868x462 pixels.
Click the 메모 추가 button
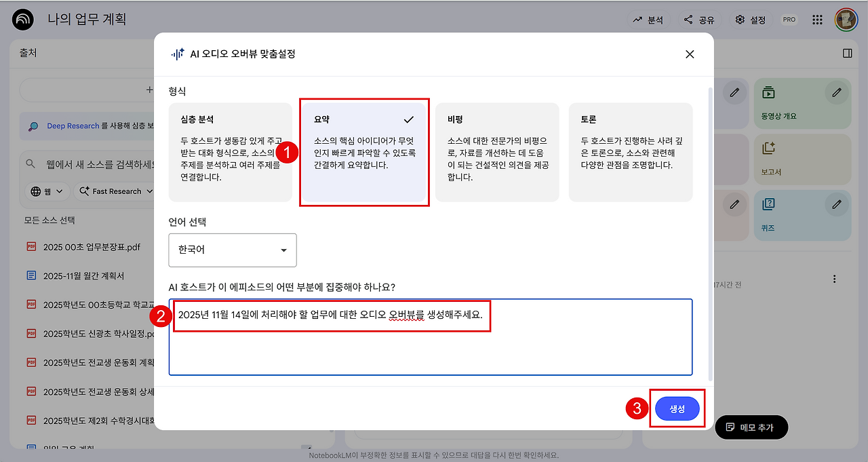point(751,427)
